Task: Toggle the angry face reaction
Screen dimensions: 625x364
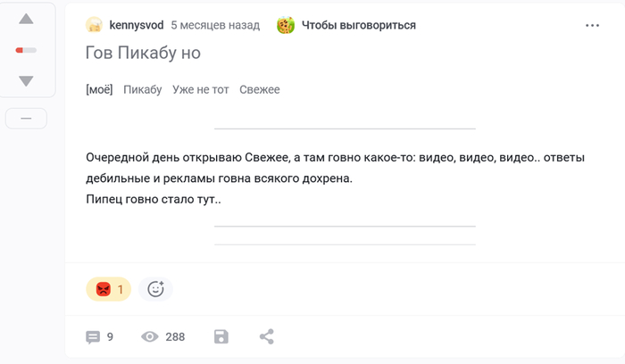Action: (108, 289)
